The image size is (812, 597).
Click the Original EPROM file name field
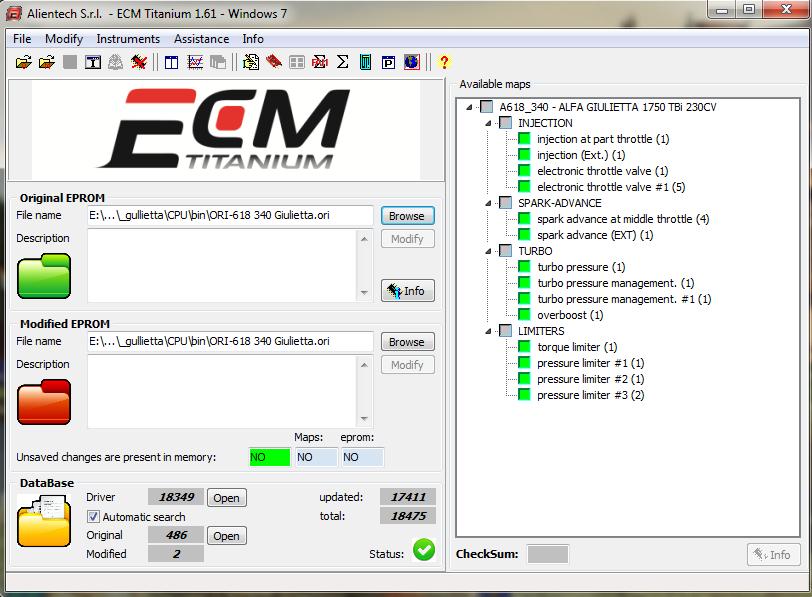[230, 215]
